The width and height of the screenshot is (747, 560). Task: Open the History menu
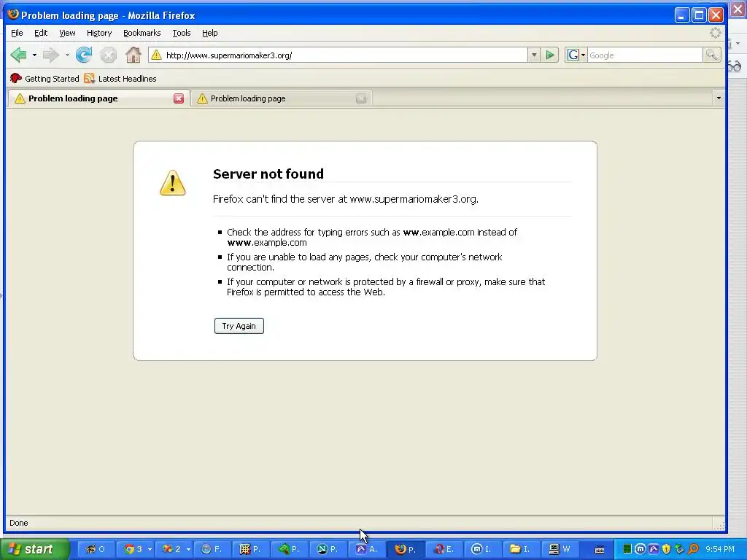point(99,33)
